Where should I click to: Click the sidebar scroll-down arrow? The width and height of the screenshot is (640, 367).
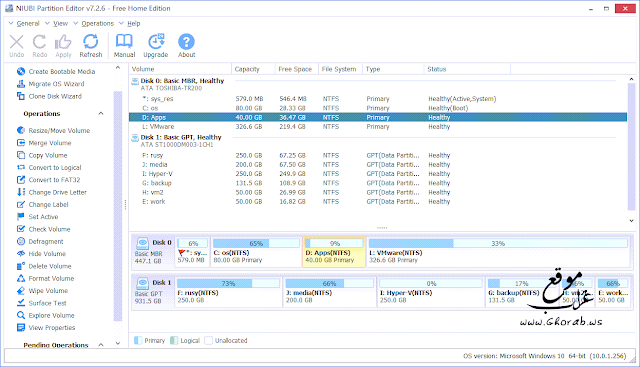point(118,344)
